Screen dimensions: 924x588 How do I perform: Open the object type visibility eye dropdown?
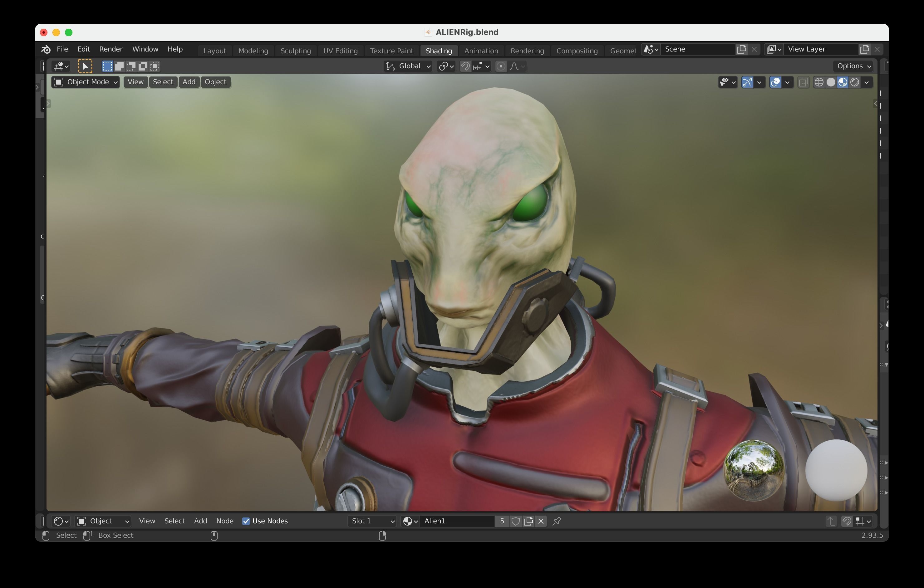click(728, 82)
